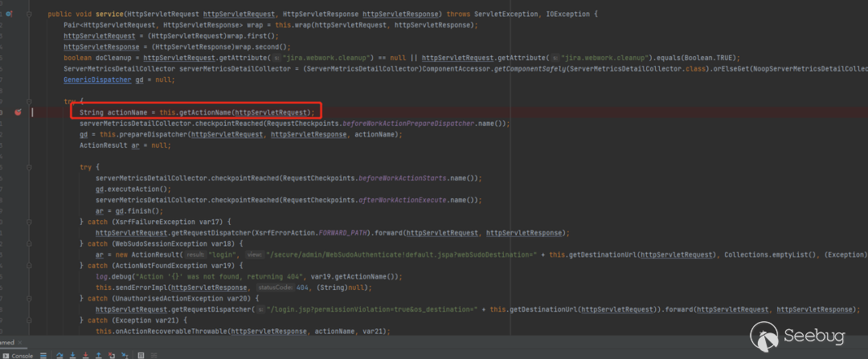This screenshot has width=868, height=359.
Task: Click the /login.jsp?permissionViolation string literal
Action: 372,309
